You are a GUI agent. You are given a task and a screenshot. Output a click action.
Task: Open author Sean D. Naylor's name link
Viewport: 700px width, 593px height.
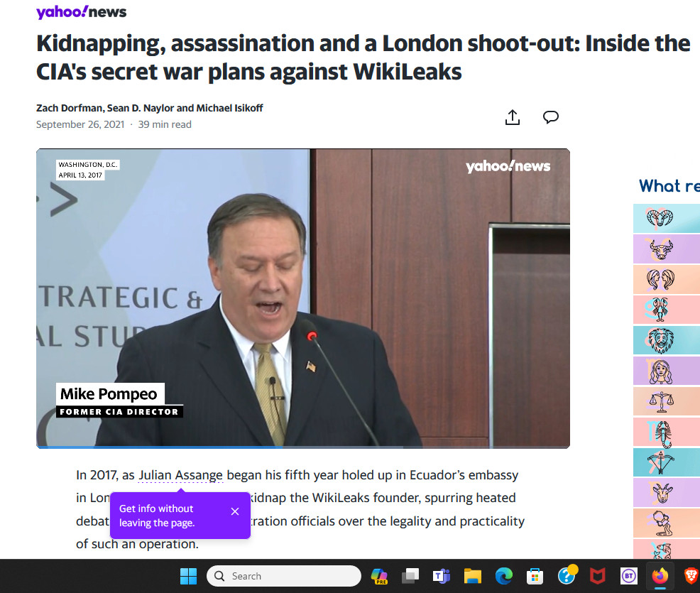click(141, 108)
